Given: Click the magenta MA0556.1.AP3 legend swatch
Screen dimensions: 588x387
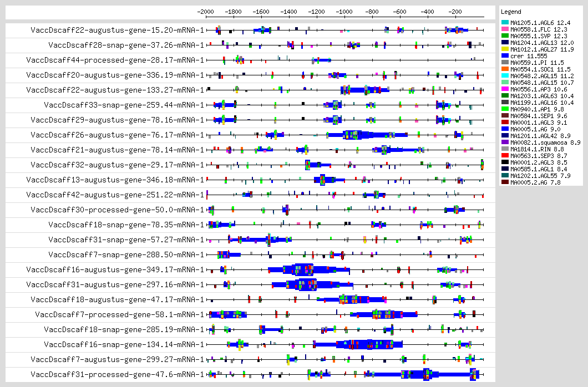Looking at the screenshot, I should point(505,89).
